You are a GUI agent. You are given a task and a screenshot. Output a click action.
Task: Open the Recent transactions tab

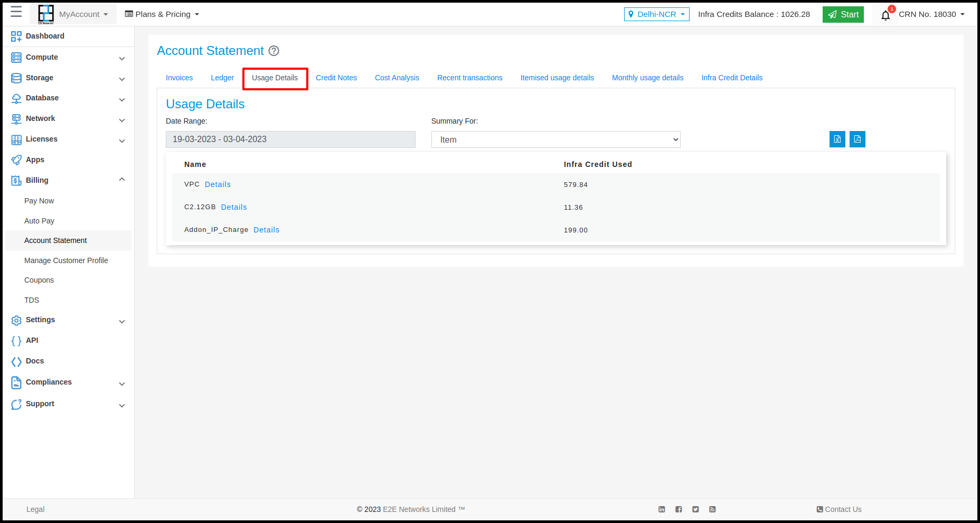point(470,78)
